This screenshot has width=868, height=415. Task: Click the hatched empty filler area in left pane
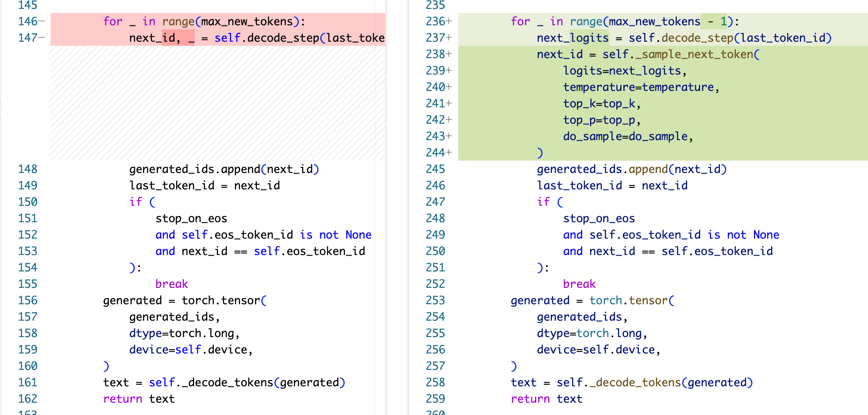pyautogui.click(x=217, y=103)
